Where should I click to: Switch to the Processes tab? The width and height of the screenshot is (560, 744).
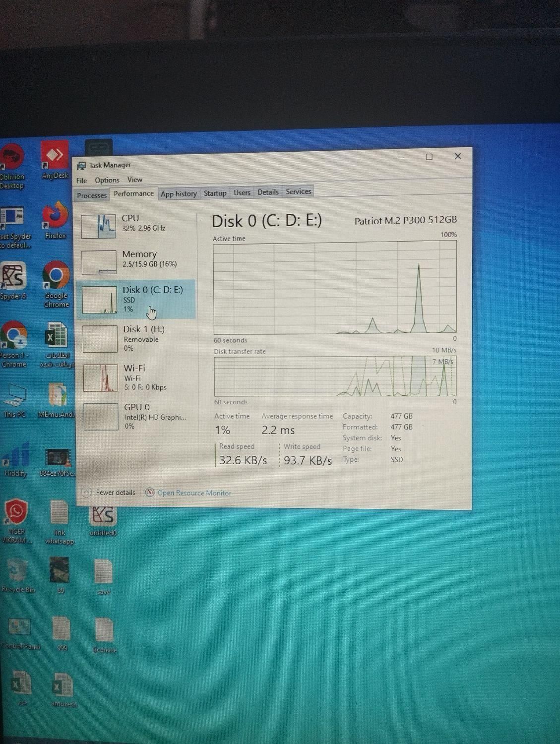(91, 195)
